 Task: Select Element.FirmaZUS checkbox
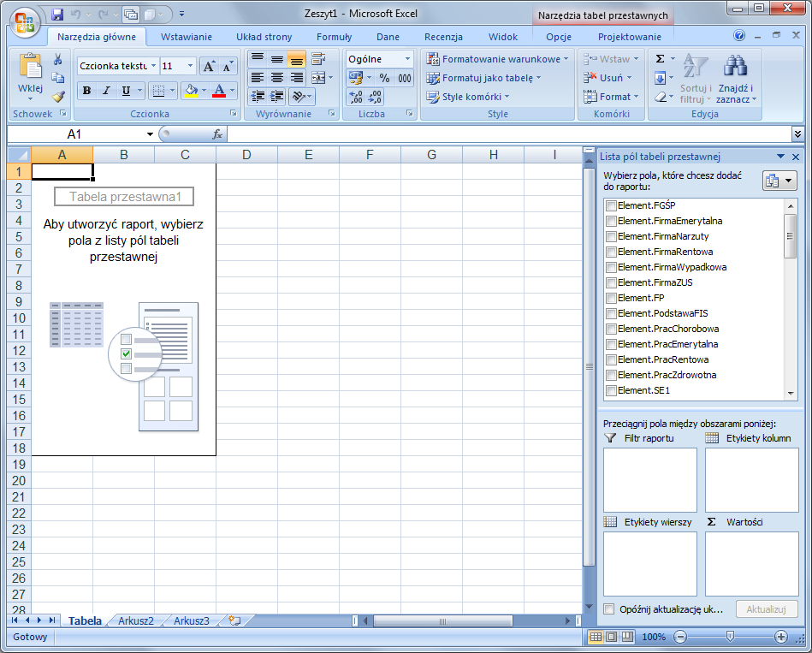611,282
